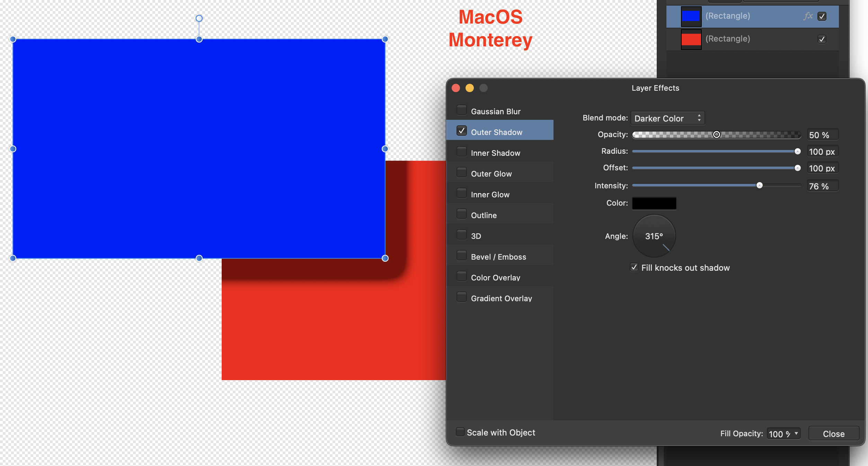This screenshot has width=868, height=466.
Task: Enable the Inner Glow effect
Action: [x=462, y=193]
